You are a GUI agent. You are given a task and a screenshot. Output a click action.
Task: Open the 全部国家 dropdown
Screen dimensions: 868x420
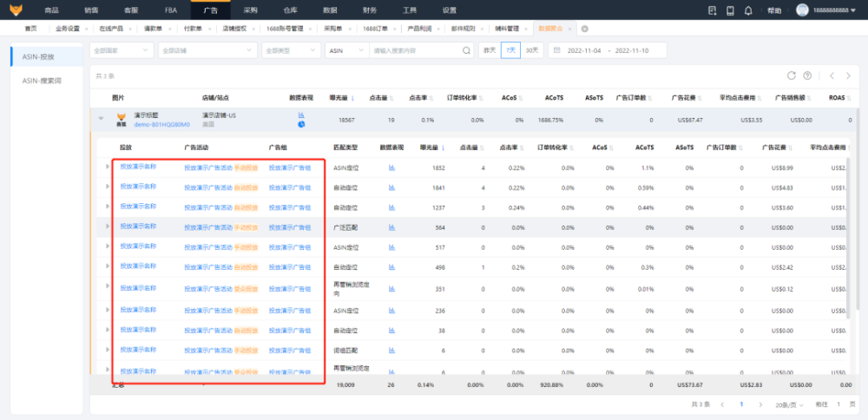coord(121,50)
